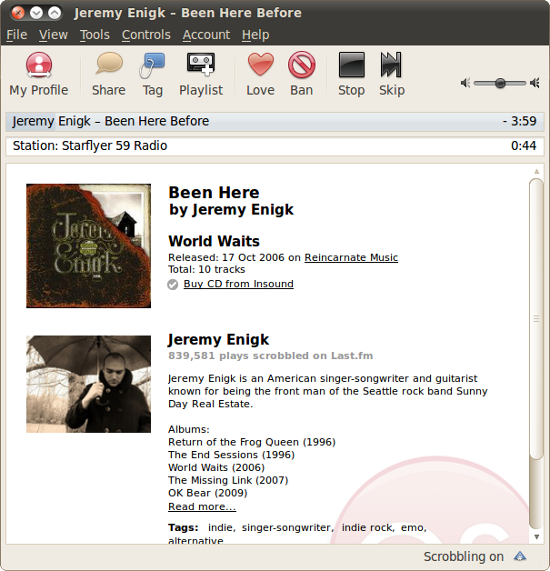This screenshot has width=550, height=571.
Task: Adjust the volume slider knob
Action: tap(500, 83)
